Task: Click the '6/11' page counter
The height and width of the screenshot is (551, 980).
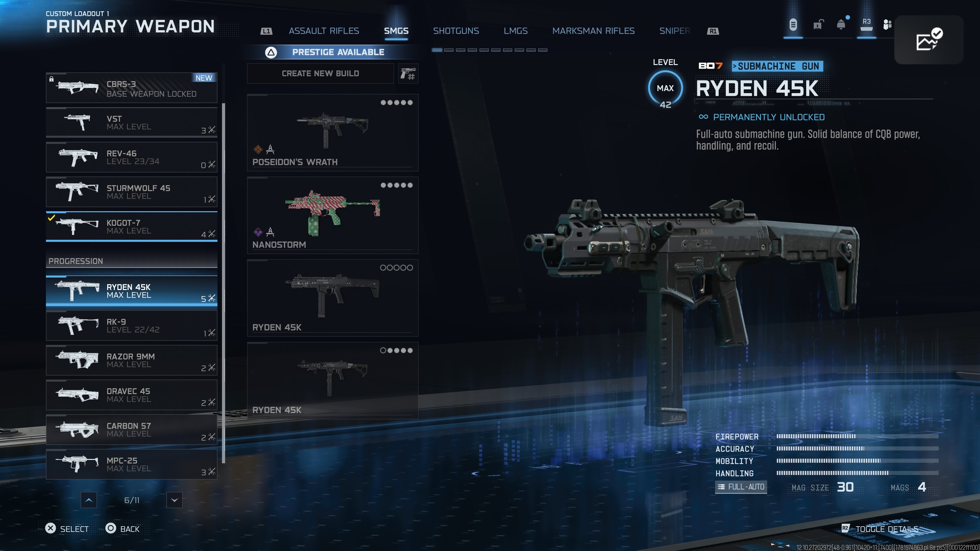Action: pos(132,500)
